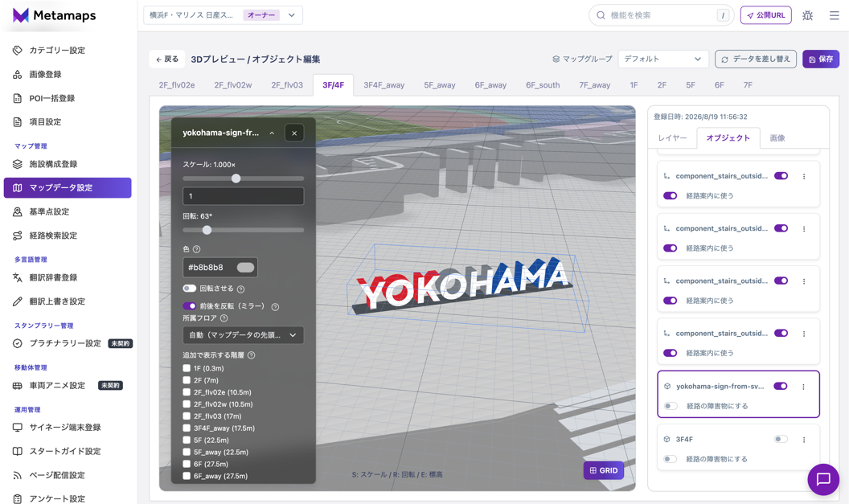Check the 2F (7m) checkbox
Image resolution: width=849 pixels, height=504 pixels.
187,380
